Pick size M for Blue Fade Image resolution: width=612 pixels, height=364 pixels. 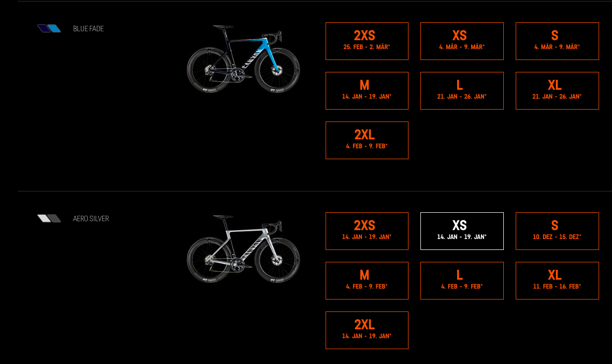pos(367,91)
